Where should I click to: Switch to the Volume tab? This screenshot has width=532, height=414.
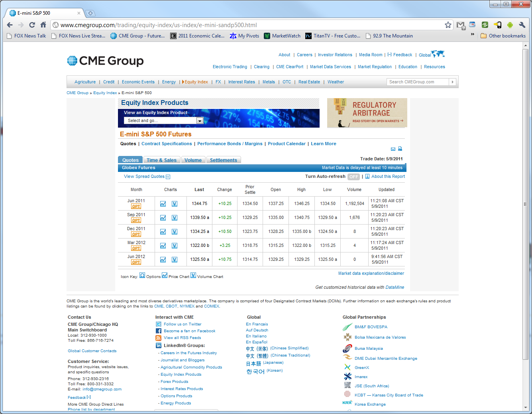pos(193,160)
